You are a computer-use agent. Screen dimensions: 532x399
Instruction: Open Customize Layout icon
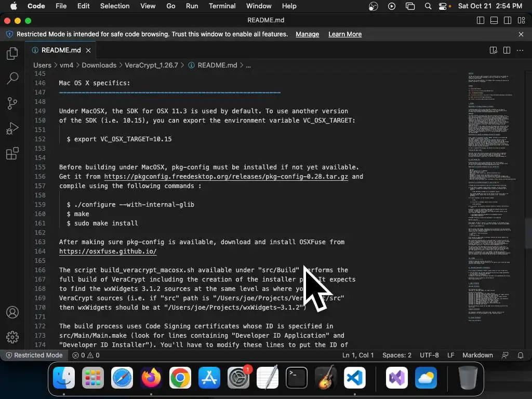pyautogui.click(x=522, y=20)
